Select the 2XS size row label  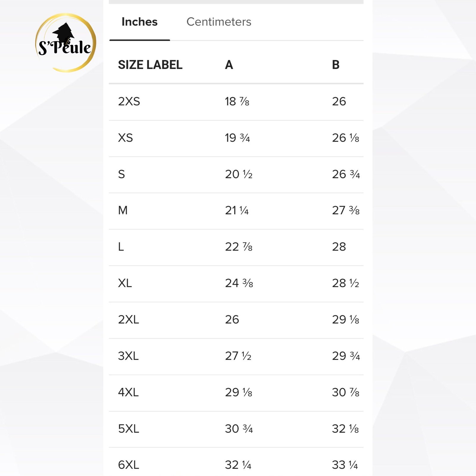129,102
